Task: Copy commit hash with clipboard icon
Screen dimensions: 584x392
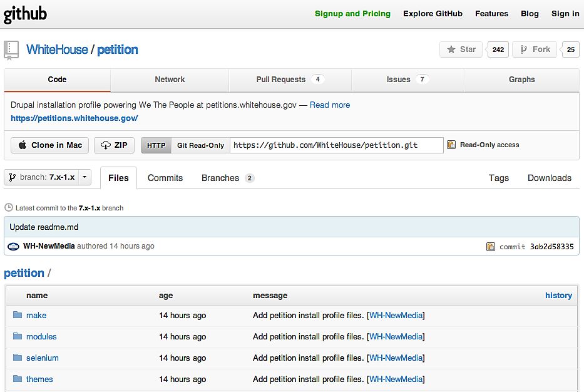Action: pyautogui.click(x=491, y=246)
